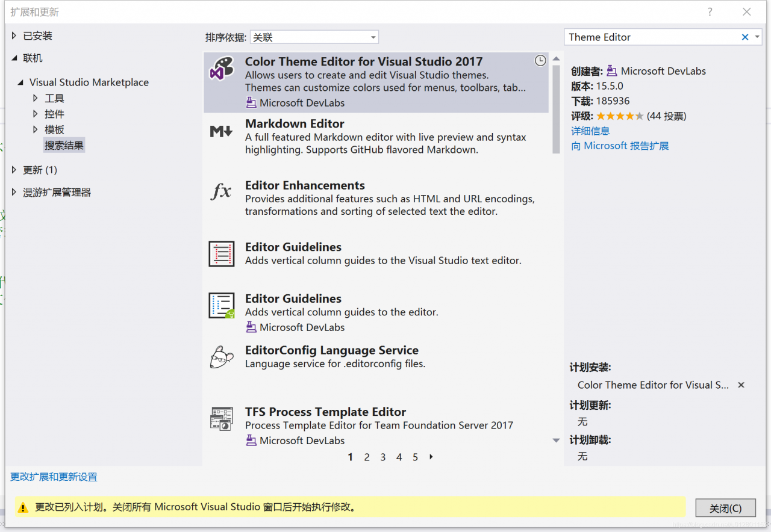Click Color Theme Editor for Visual S... scheduled entry

coord(653,385)
